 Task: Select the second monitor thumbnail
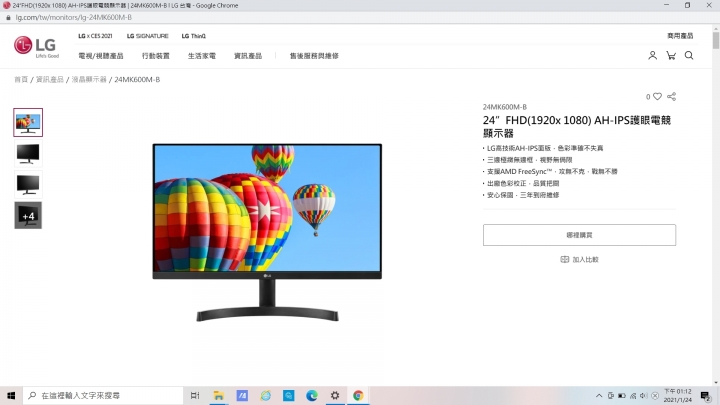(x=28, y=153)
